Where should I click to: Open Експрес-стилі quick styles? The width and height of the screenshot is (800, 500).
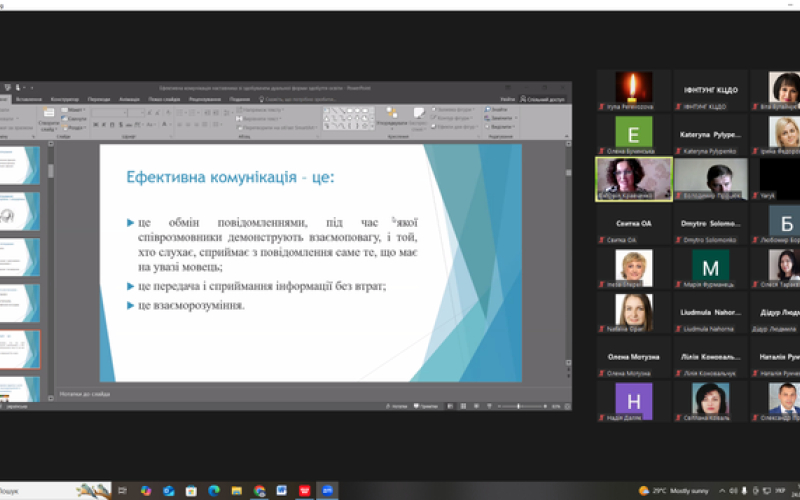coord(418,119)
